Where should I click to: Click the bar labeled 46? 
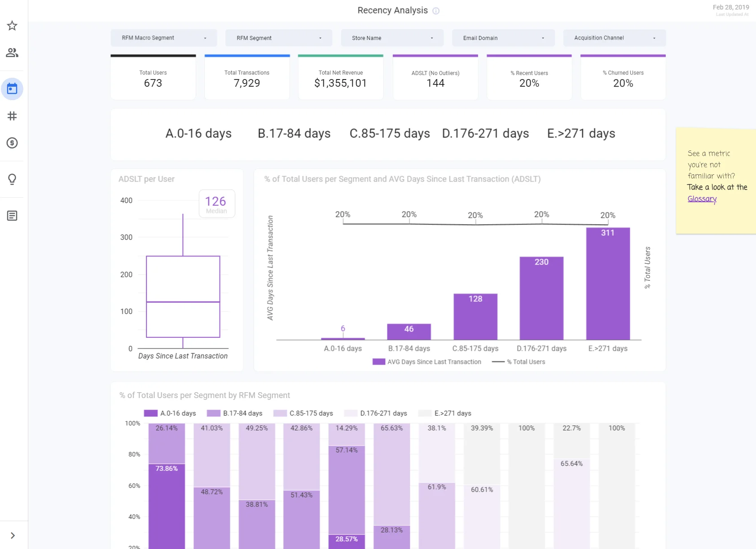409,332
